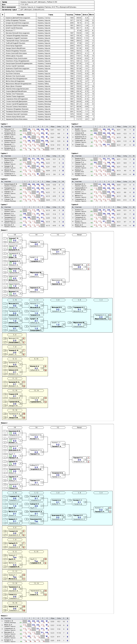Screen dimensions: 137x644
Task: Select row Метла Алексей Андреевич
Action: (48, 81)
